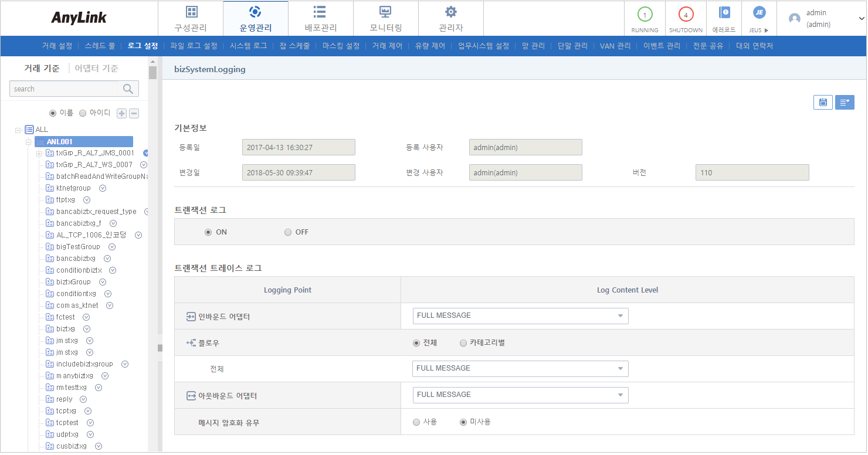Open 대외 연락처 submenu
Screen dimensions: 868x455
(754, 46)
